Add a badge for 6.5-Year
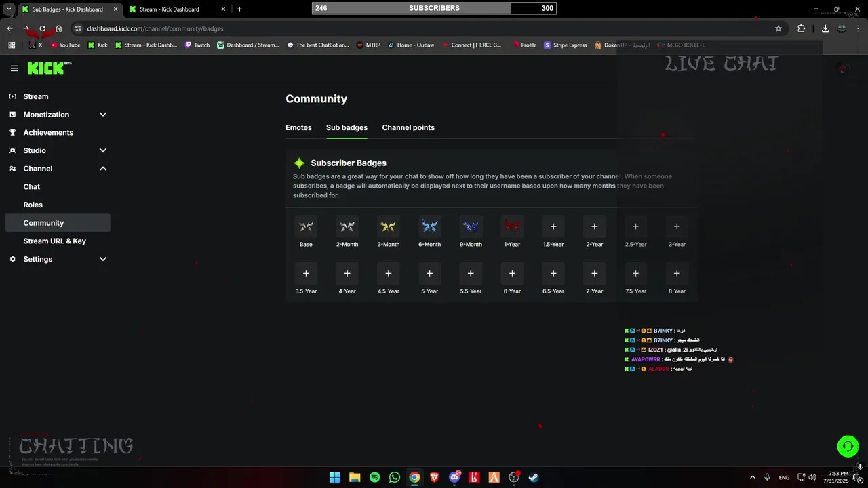 click(x=553, y=273)
